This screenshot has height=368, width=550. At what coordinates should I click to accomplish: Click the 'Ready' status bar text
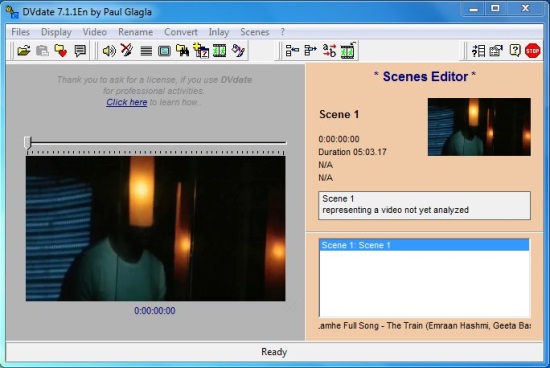tap(274, 352)
